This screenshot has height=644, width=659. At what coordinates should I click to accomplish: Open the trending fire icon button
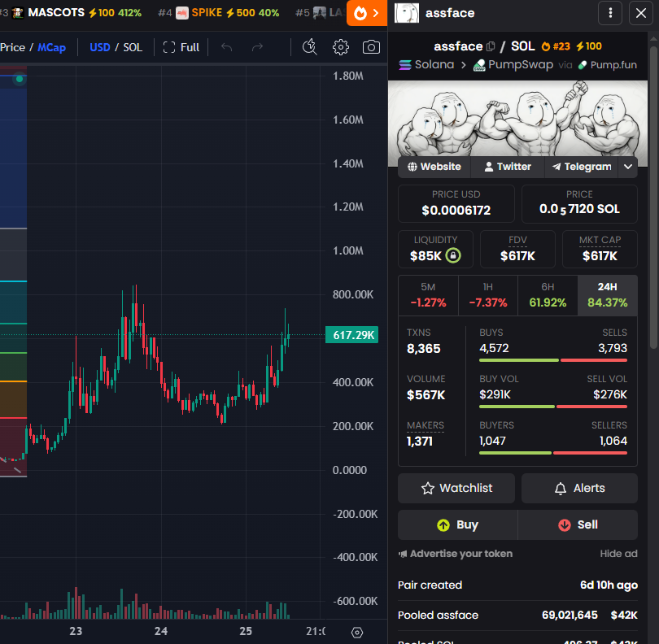366,14
